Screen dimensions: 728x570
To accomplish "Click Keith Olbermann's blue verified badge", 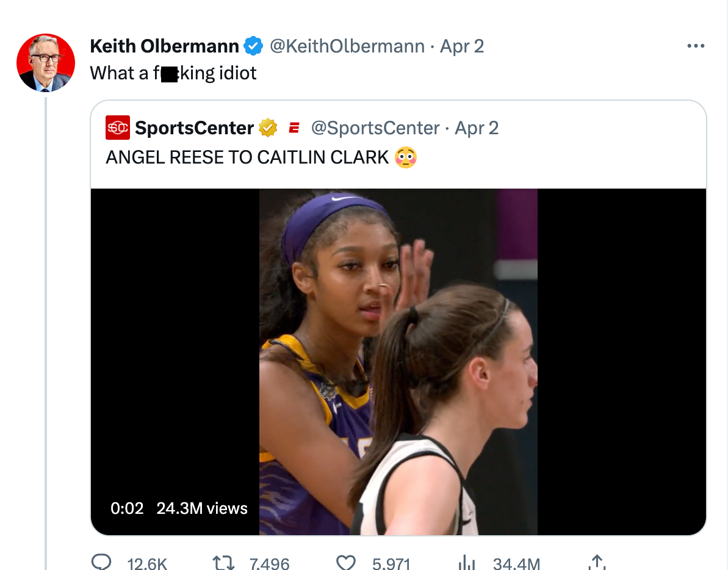I will point(253,46).
